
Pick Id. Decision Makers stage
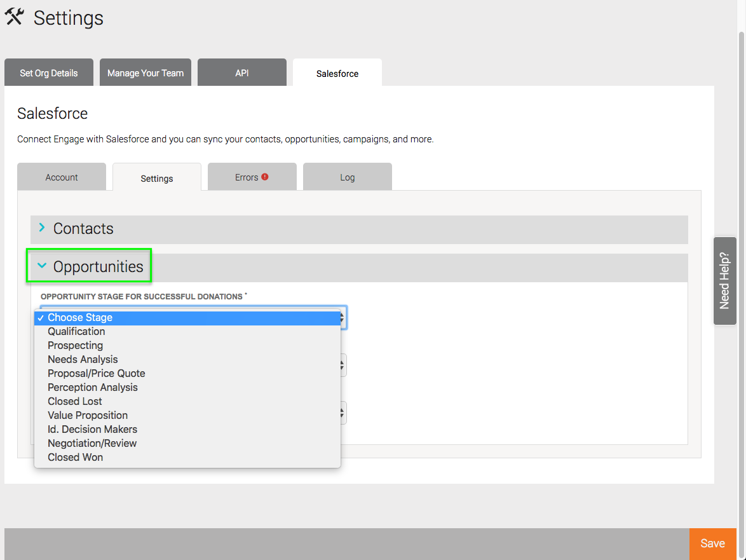coord(187,429)
